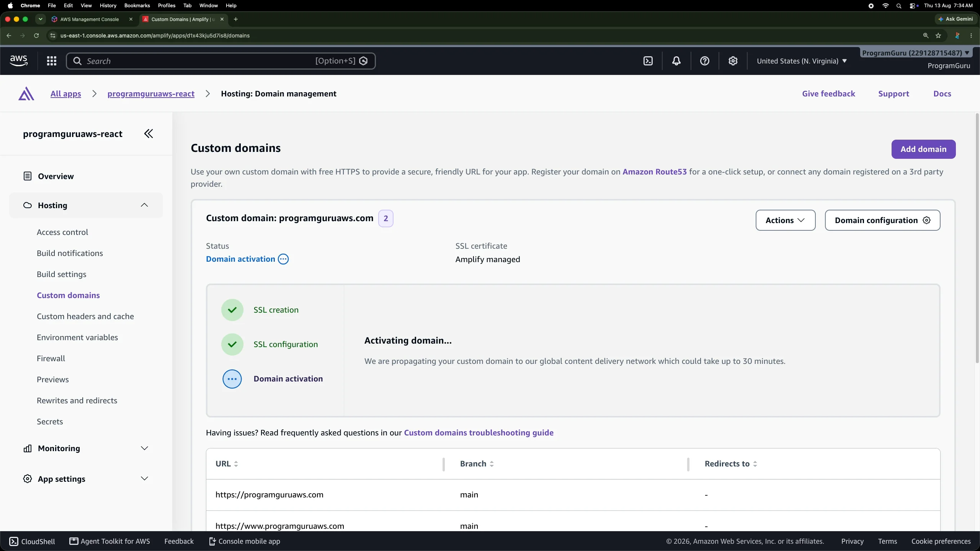Expand the App settings section
The height and width of the screenshot is (551, 980).
tap(144, 479)
